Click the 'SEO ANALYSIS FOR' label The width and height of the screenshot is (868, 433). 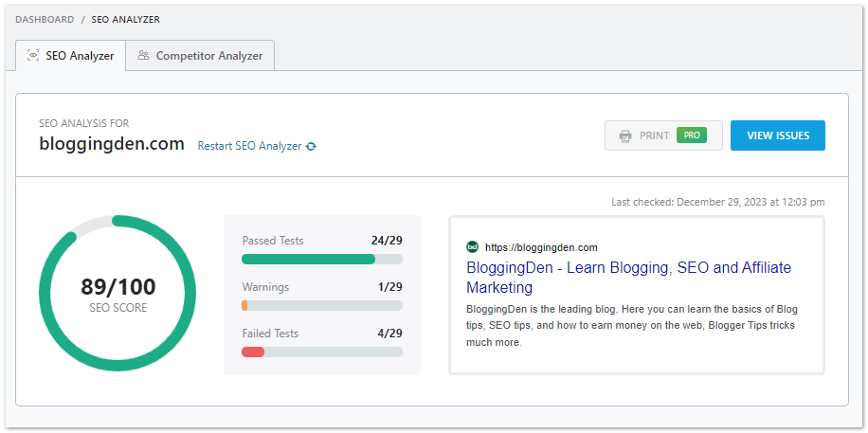pyautogui.click(x=83, y=123)
